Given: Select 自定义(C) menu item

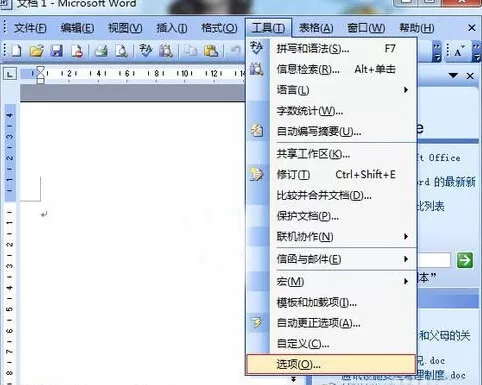Looking at the screenshot, I should [x=331, y=343].
